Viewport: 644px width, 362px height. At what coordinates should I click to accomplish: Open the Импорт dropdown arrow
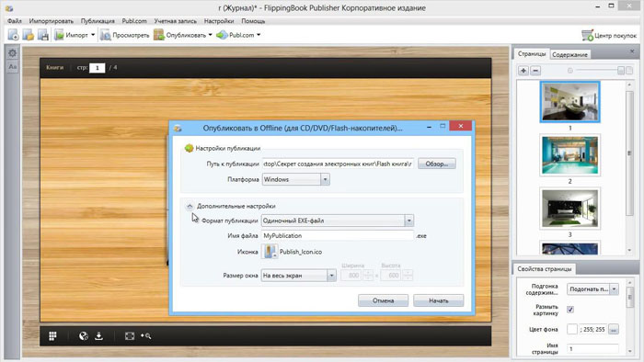pyautogui.click(x=93, y=35)
